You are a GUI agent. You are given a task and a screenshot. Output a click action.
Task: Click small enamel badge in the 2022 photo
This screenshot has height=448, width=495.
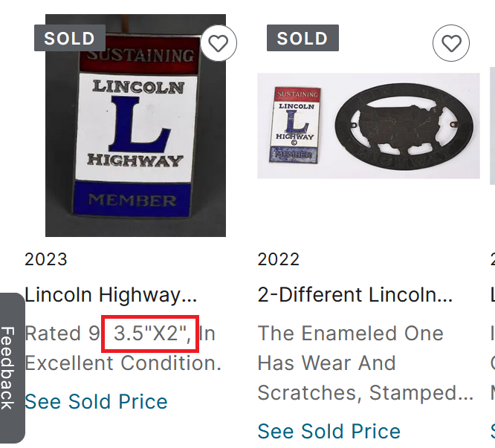[x=299, y=124]
